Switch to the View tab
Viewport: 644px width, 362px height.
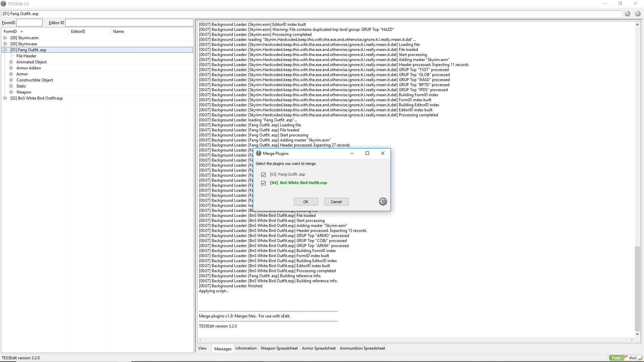tap(202, 348)
